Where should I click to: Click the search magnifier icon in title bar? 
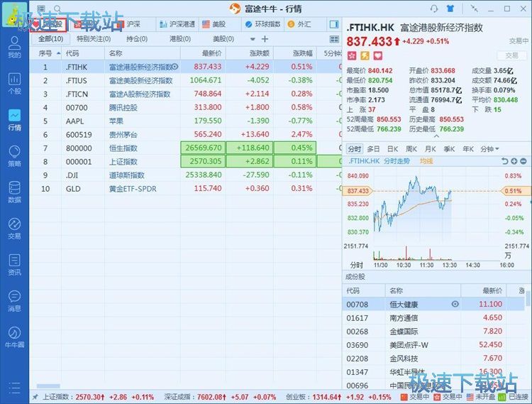tap(57, 9)
